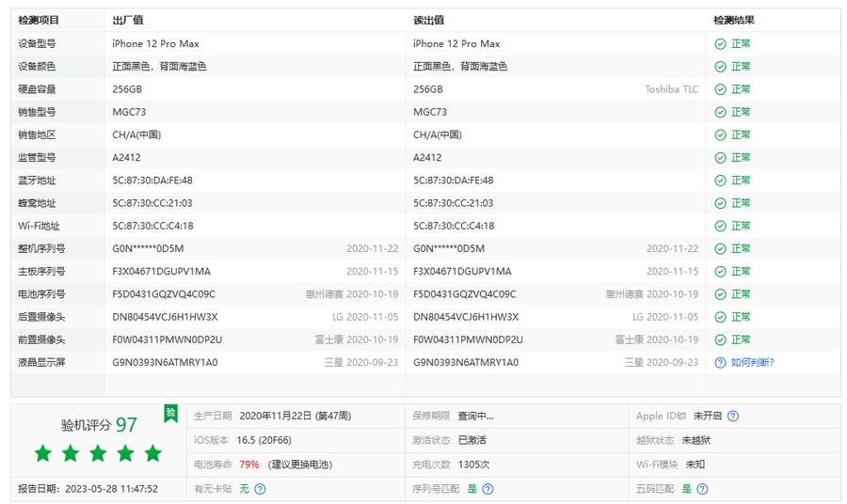This screenshot has height=504, width=847.
Task: Select iPhone 12 Pro Max in 出厂值 column
Action: tap(155, 43)
